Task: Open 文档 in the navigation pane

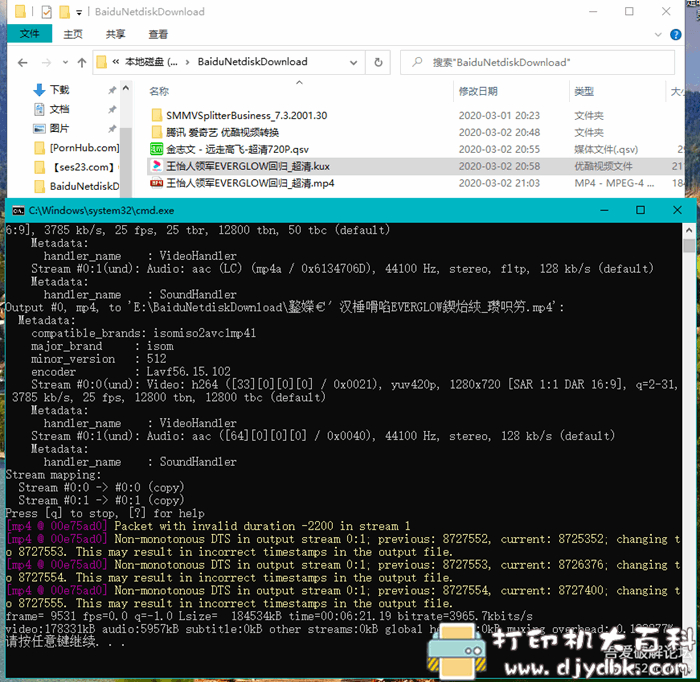Action: tap(59, 109)
